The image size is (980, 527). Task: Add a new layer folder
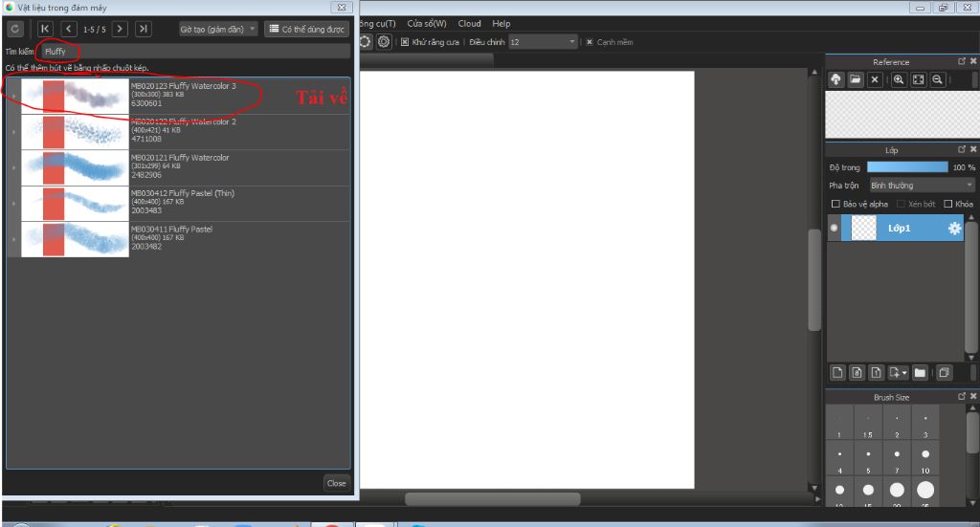(x=920, y=373)
